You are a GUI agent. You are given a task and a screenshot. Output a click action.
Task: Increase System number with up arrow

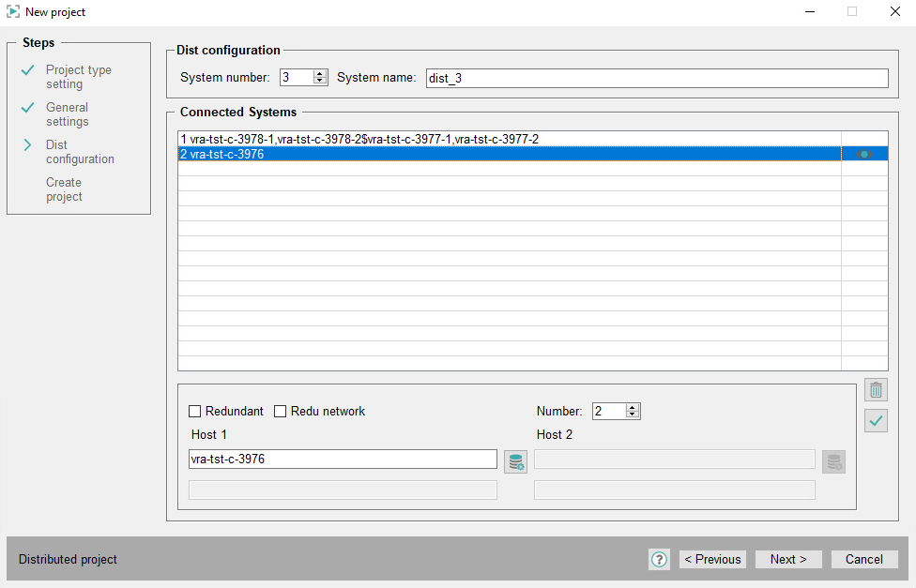point(320,74)
